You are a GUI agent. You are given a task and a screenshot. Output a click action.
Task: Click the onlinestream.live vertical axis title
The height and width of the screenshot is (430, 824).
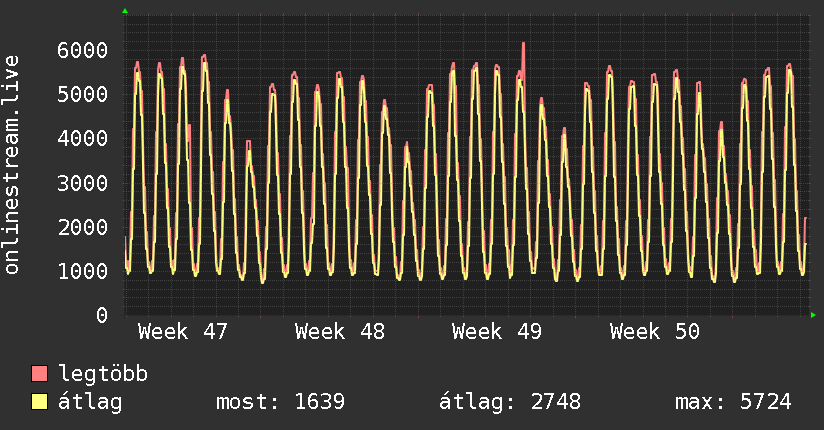[12, 165]
